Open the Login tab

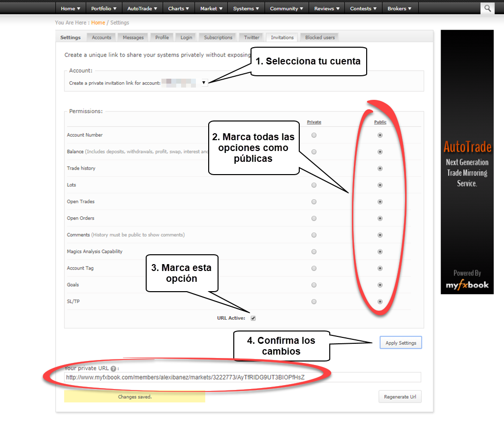(186, 37)
